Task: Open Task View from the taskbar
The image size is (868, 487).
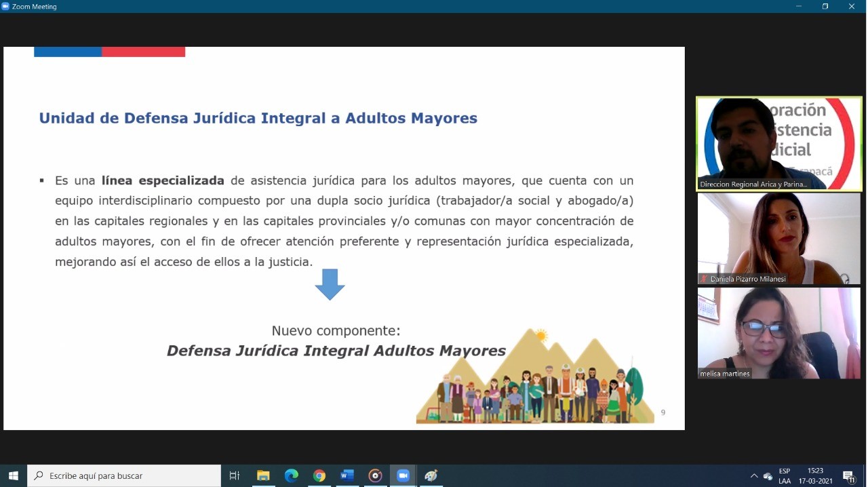Action: point(235,475)
